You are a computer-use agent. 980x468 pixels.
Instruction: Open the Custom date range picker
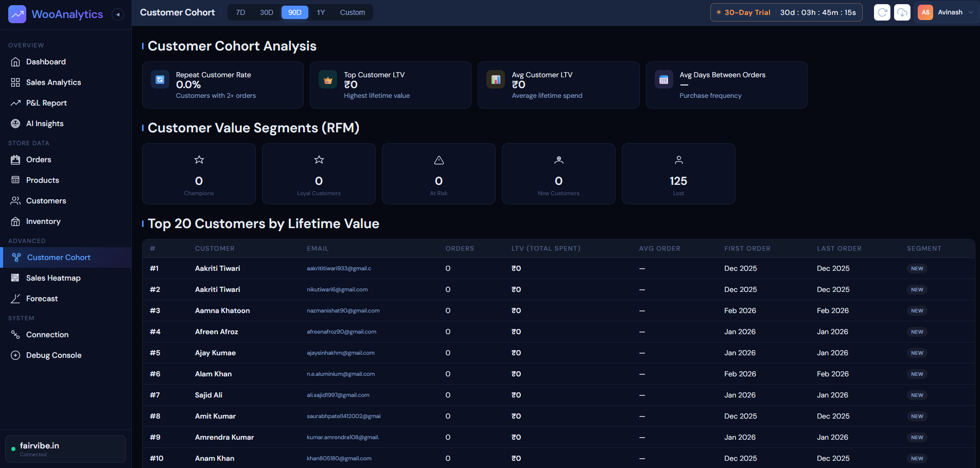pyautogui.click(x=352, y=12)
